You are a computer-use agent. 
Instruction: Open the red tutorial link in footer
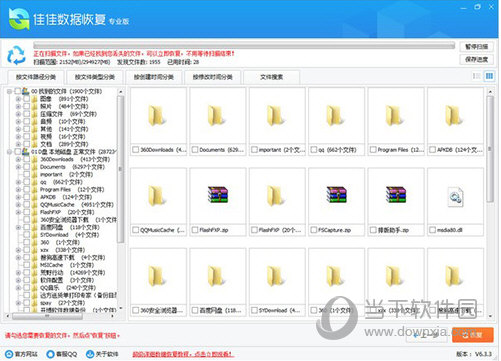[183, 354]
